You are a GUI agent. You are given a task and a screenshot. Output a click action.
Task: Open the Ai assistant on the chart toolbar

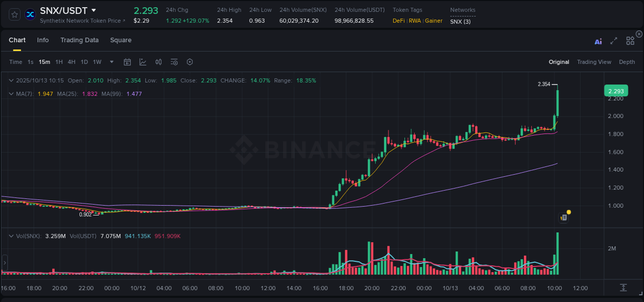(598, 41)
